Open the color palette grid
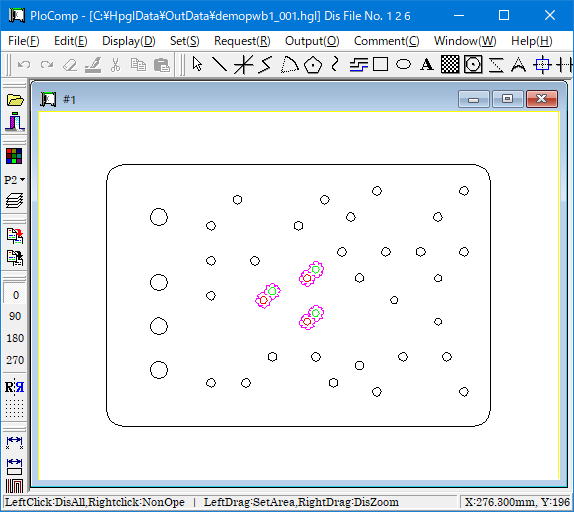Image resolution: width=574 pixels, height=512 pixels. click(14, 156)
